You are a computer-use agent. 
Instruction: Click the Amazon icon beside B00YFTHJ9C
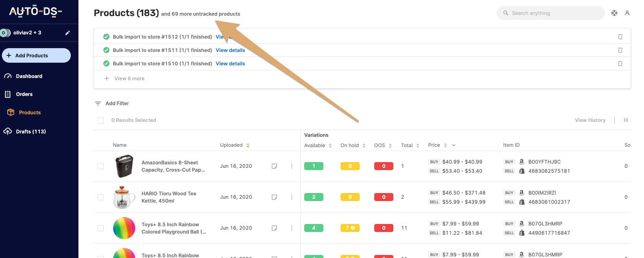click(522, 162)
